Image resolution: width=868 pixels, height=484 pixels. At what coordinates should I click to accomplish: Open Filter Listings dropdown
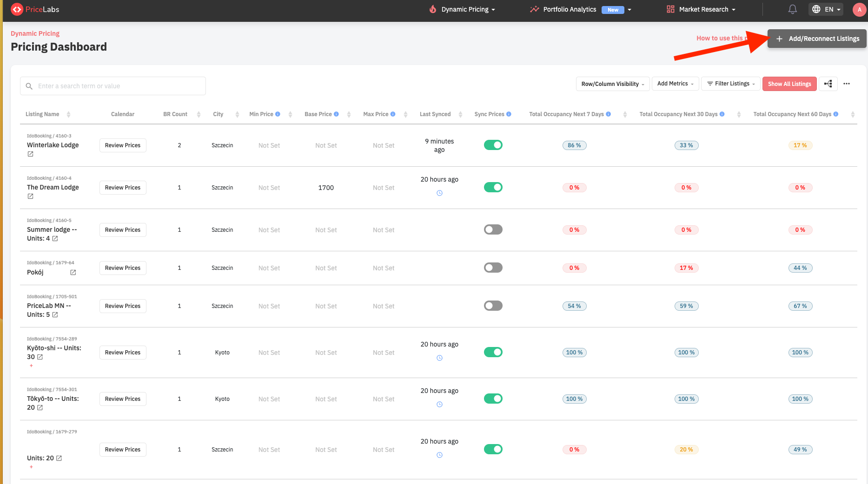click(731, 84)
